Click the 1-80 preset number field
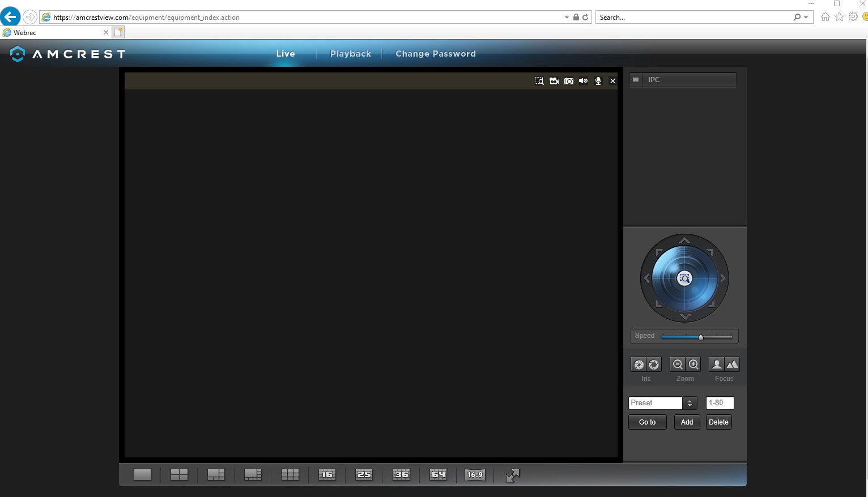The image size is (868, 497). coord(720,403)
